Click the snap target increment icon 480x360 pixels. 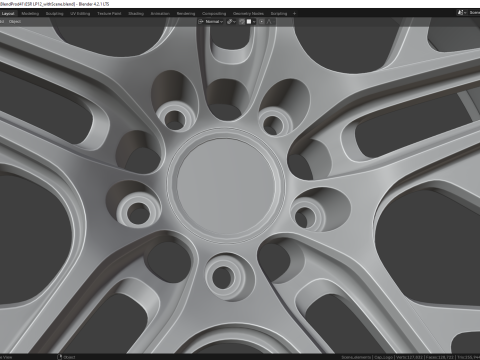pos(249,22)
